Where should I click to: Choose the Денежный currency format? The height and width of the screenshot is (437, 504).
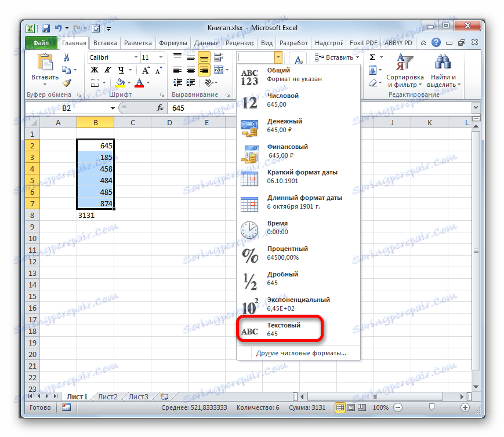pyautogui.click(x=298, y=125)
